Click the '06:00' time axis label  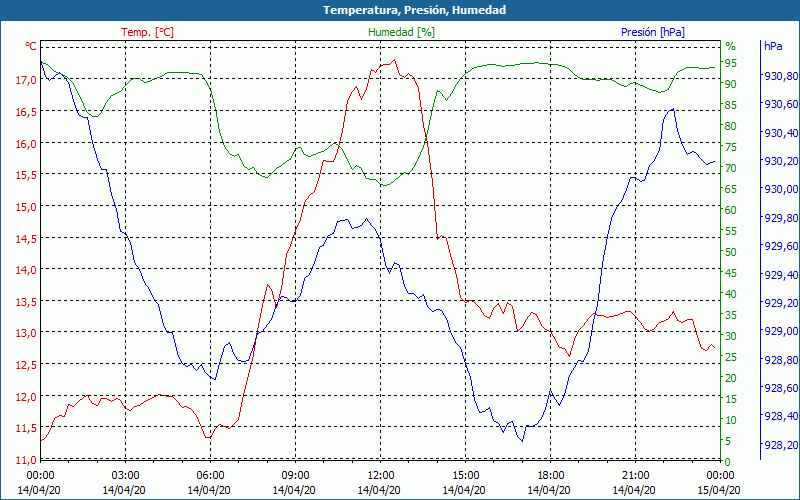point(210,475)
